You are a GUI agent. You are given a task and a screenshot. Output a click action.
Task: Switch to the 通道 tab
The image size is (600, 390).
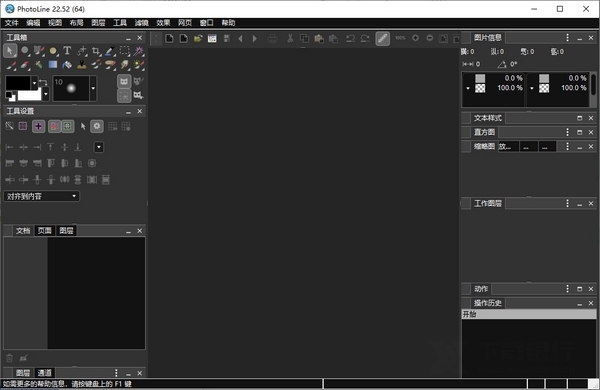[44, 373]
